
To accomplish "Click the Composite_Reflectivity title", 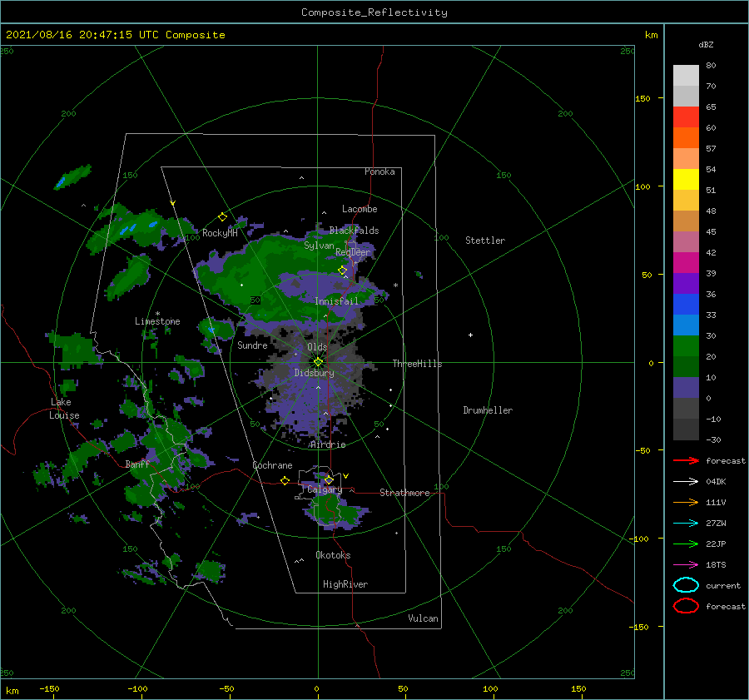I will pyautogui.click(x=374, y=12).
